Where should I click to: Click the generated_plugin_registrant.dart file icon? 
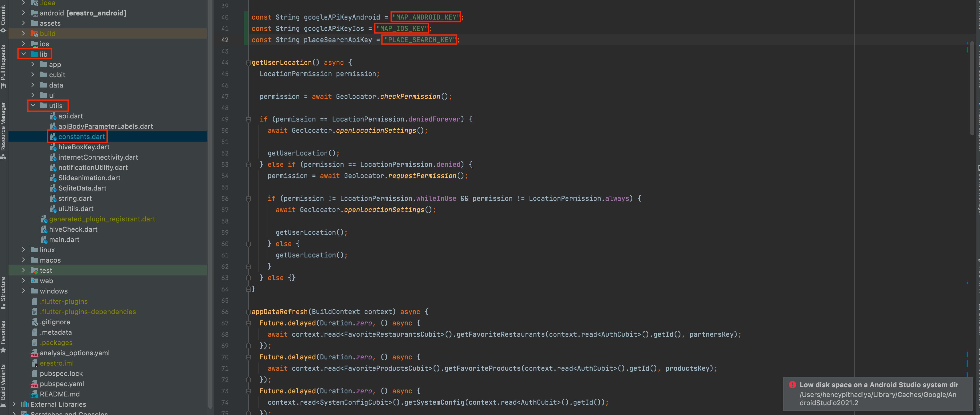coord(44,219)
